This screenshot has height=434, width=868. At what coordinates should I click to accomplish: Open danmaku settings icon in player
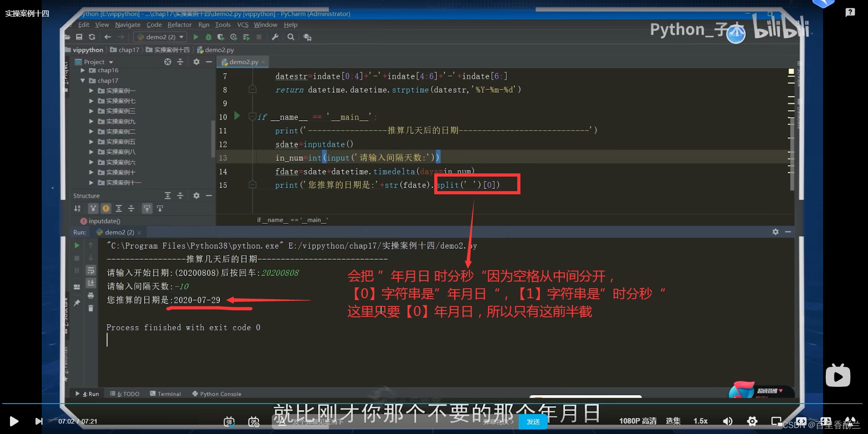254,422
